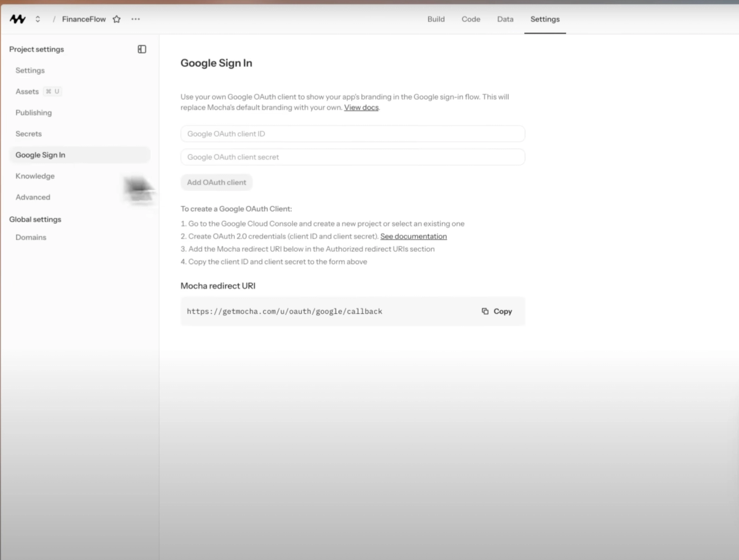
Task: Focus the Google OAuth client ID field
Action: [x=352, y=134]
